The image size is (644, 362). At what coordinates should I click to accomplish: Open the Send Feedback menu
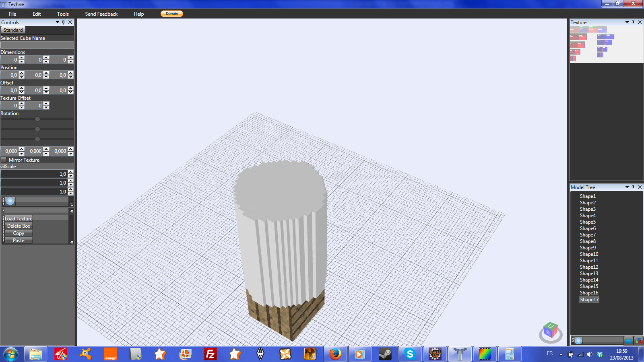tap(101, 14)
